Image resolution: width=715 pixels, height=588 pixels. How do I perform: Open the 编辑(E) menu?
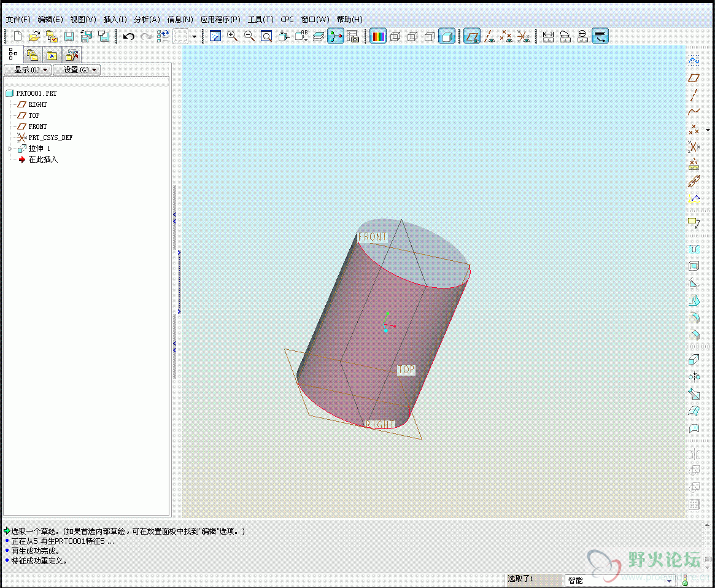50,19
